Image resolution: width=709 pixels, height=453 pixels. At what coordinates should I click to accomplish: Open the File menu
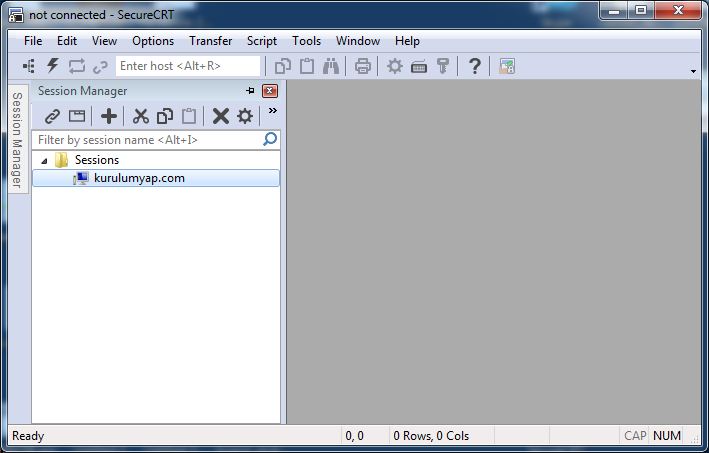tap(33, 41)
